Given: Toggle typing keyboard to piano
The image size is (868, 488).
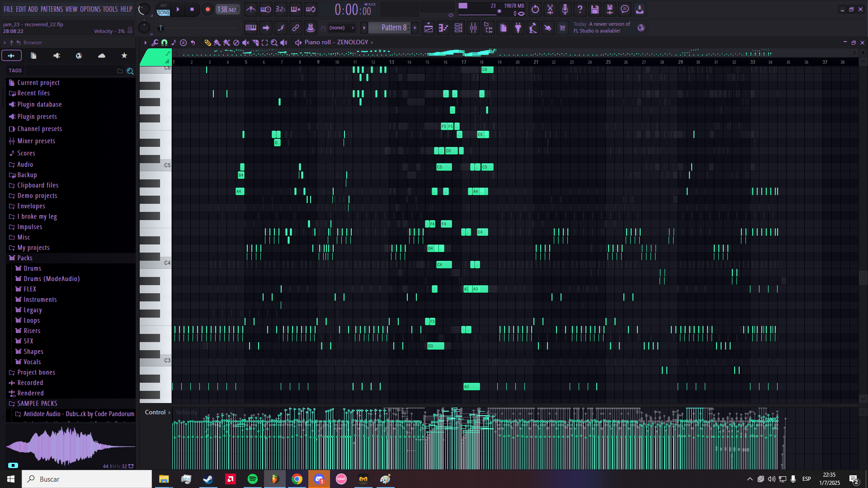Looking at the screenshot, I should [x=251, y=28].
